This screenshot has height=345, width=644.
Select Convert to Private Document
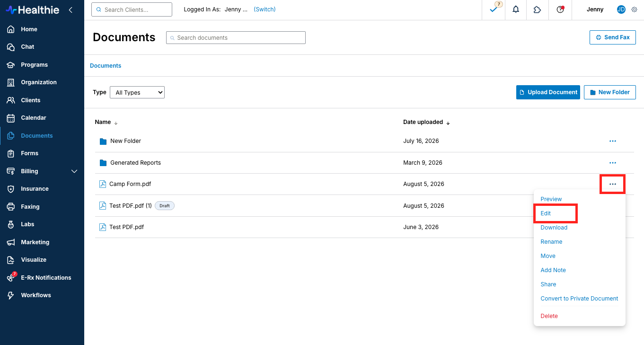click(x=579, y=299)
